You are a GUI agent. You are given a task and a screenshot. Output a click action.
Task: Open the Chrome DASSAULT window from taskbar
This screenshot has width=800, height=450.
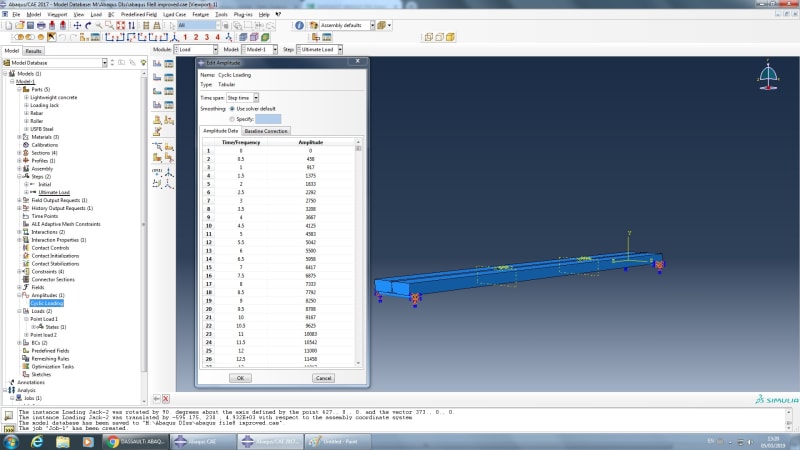(135, 442)
